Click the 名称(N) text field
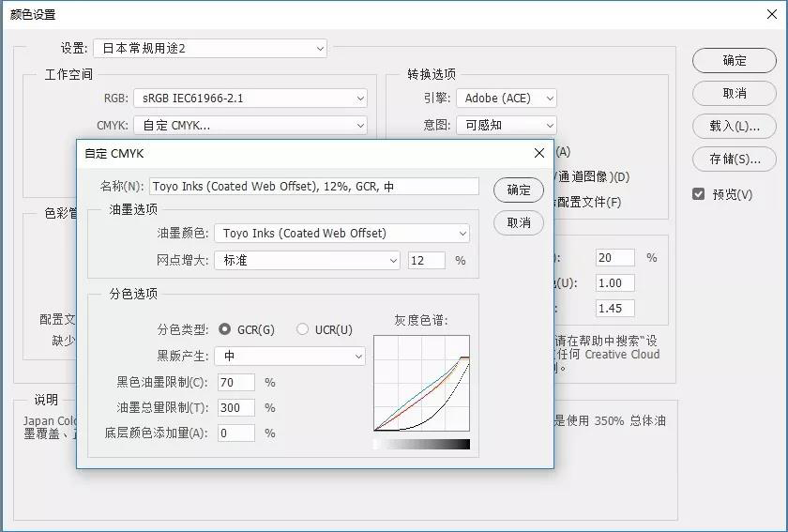This screenshot has width=788, height=532. point(313,187)
